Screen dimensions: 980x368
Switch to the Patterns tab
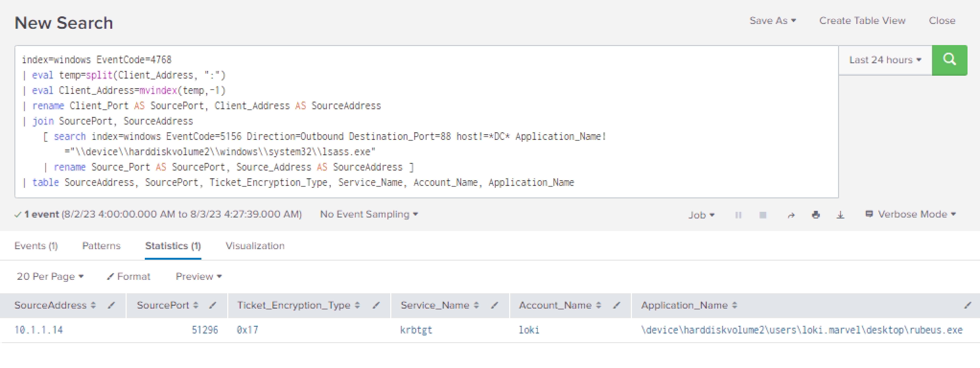click(x=101, y=246)
